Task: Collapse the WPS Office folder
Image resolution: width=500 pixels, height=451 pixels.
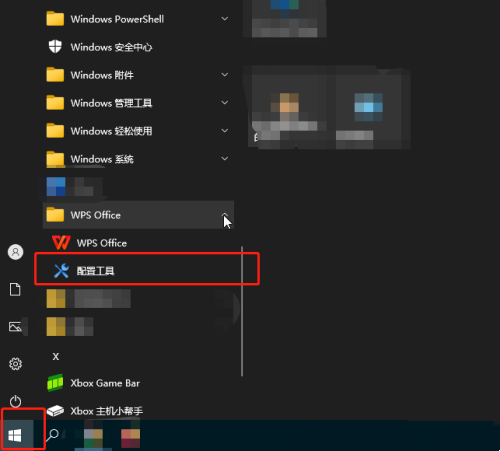Action: (138, 215)
